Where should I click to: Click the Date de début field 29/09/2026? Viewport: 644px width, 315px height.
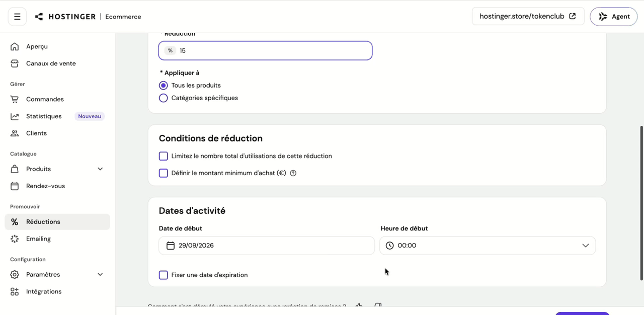tap(267, 246)
